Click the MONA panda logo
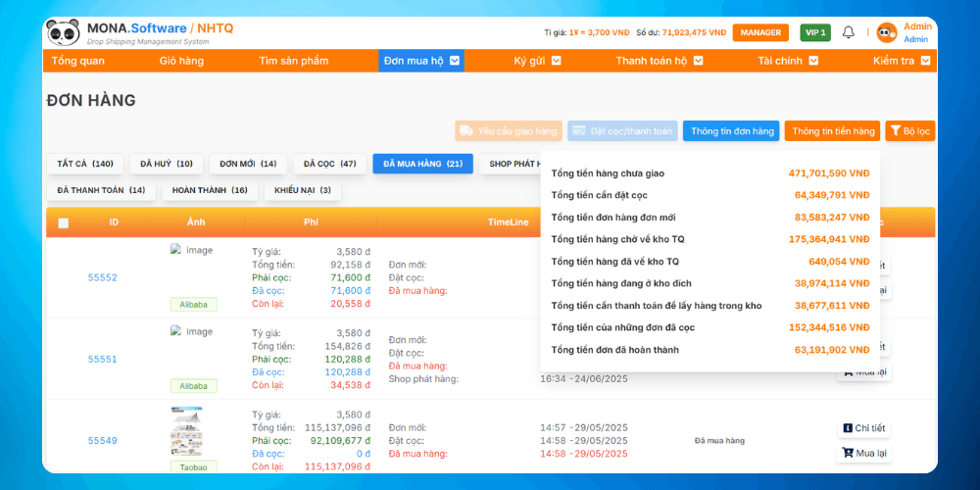This screenshot has height=490, width=980. point(63,32)
